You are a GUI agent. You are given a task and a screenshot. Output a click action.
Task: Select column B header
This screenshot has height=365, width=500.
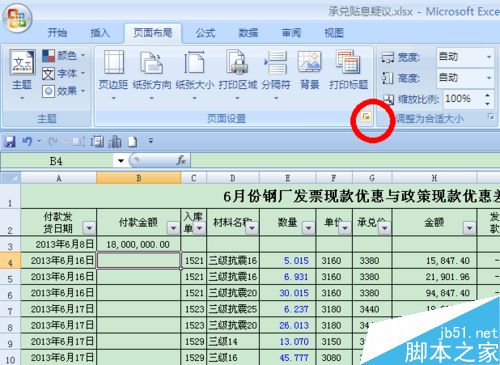pyautogui.click(x=139, y=178)
